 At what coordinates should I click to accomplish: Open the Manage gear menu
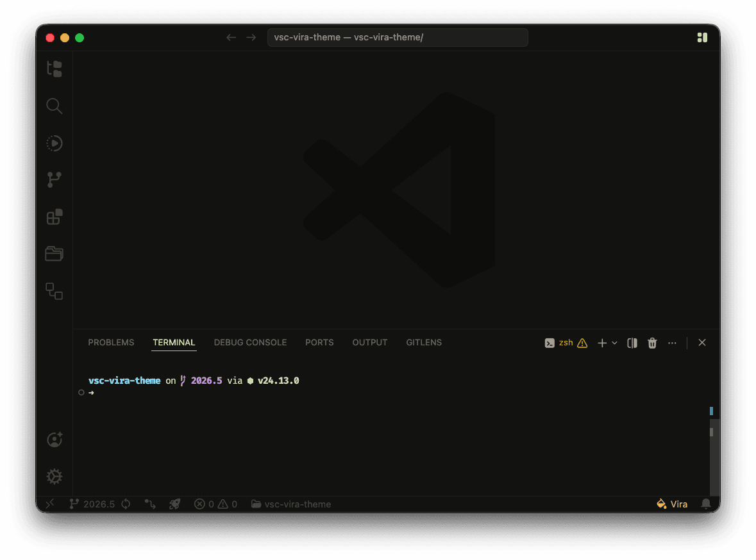[x=54, y=477]
